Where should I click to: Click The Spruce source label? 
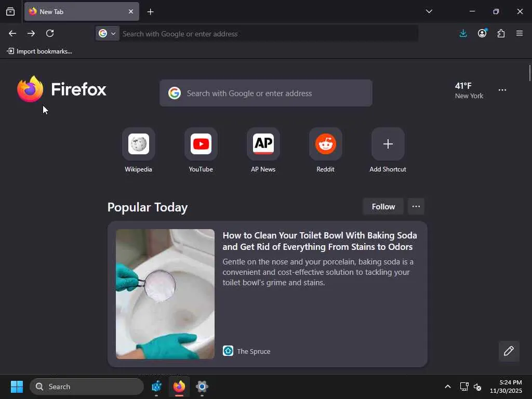(254, 352)
